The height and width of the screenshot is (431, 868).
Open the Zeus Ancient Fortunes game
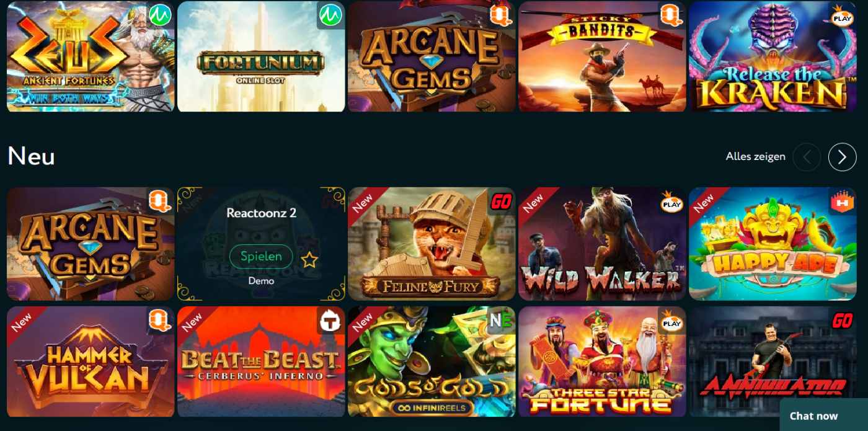[91, 56]
